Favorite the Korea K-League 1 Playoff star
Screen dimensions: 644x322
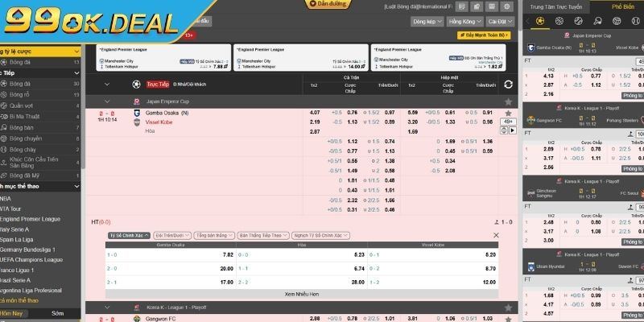[508, 308]
